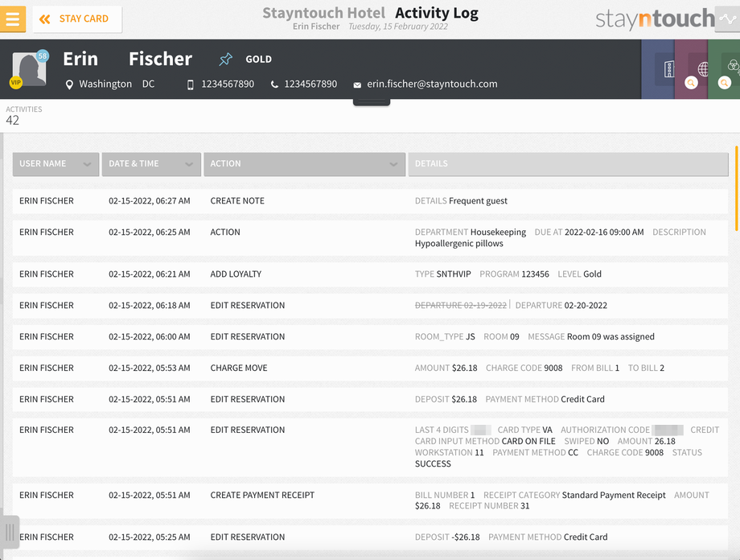This screenshot has width=740, height=560.
Task: Click the guest first name Erin field
Action: pos(80,59)
